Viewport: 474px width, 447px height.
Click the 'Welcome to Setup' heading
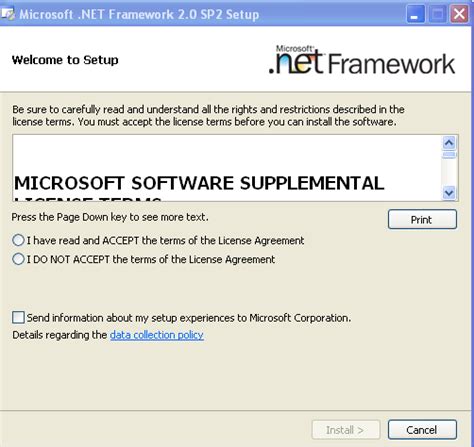tap(65, 60)
